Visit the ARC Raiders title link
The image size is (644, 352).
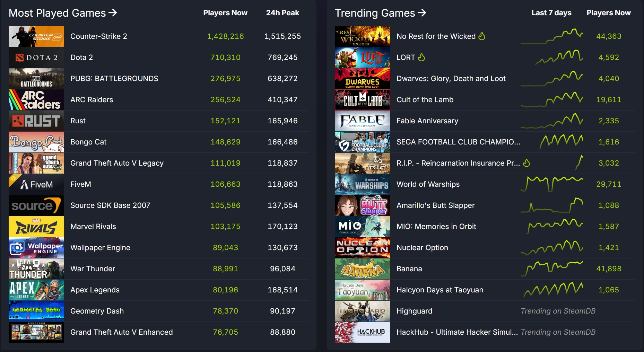(x=92, y=100)
